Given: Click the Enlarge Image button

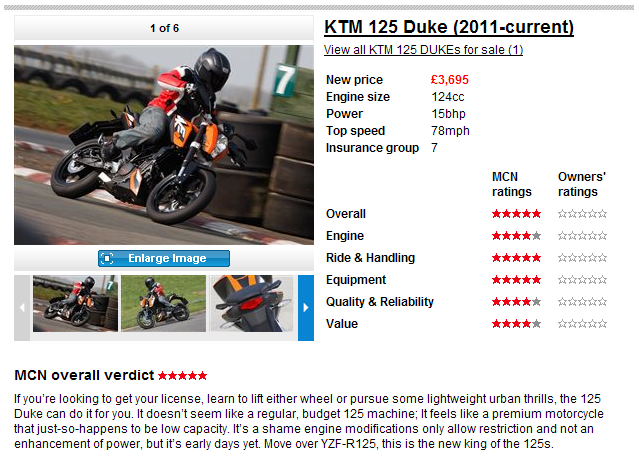Looking at the screenshot, I should pos(164,258).
